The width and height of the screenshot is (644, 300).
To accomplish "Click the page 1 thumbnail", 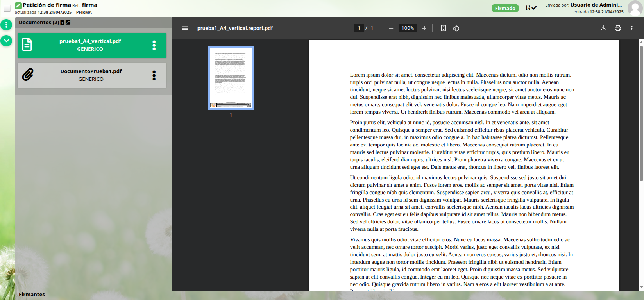I will coord(231,78).
